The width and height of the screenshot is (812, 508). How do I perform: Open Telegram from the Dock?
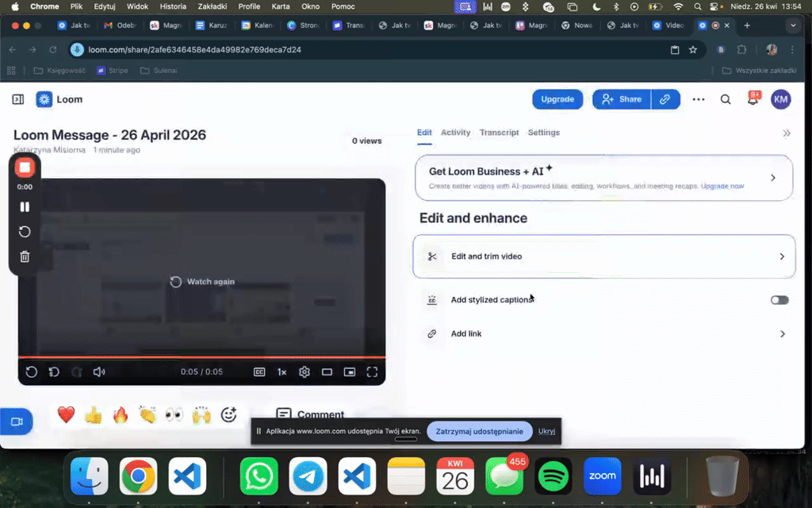[x=308, y=476]
